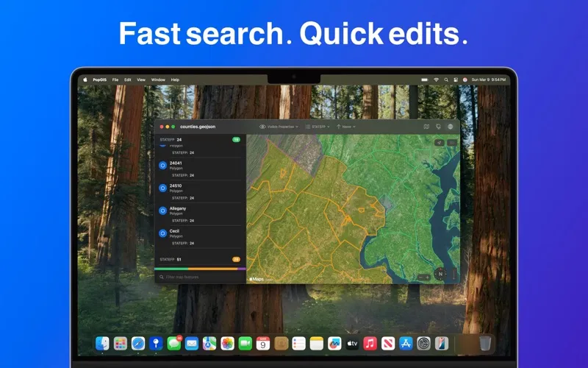Open Safari from the dock
Screen dimensions: 588x368
point(138,343)
